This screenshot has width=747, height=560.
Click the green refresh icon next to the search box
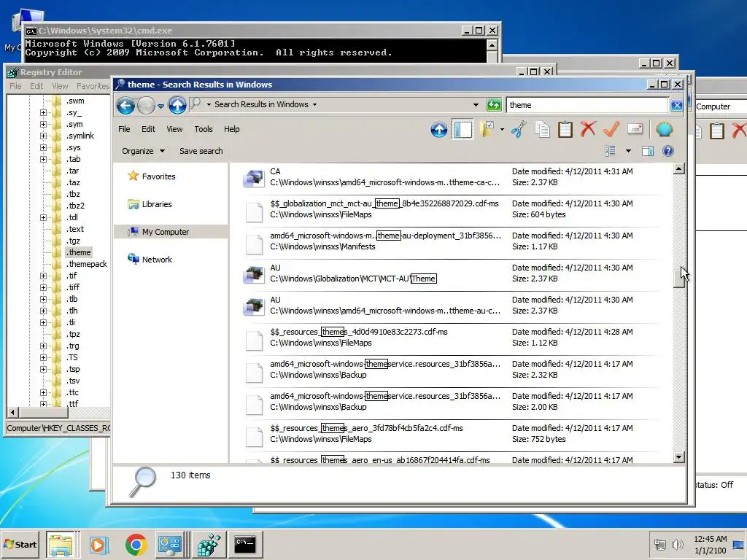coord(494,105)
